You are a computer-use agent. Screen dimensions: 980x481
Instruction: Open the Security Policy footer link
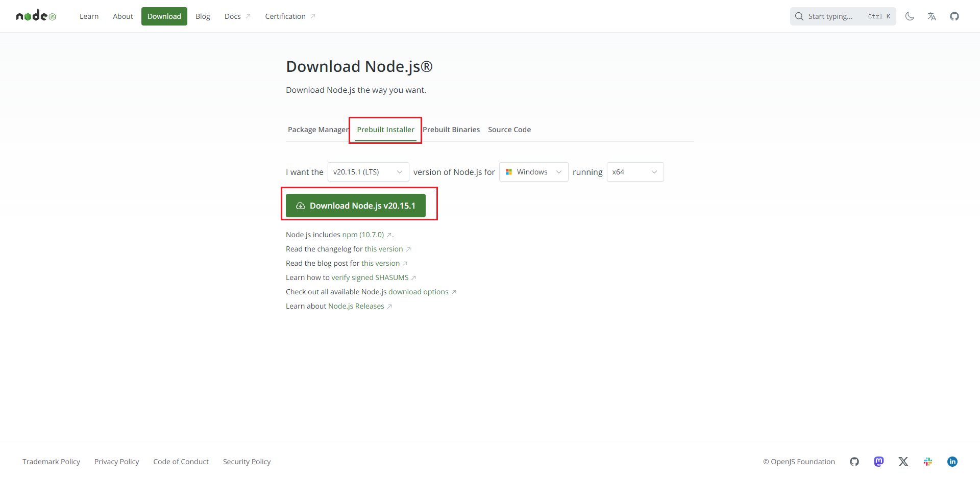(x=247, y=462)
